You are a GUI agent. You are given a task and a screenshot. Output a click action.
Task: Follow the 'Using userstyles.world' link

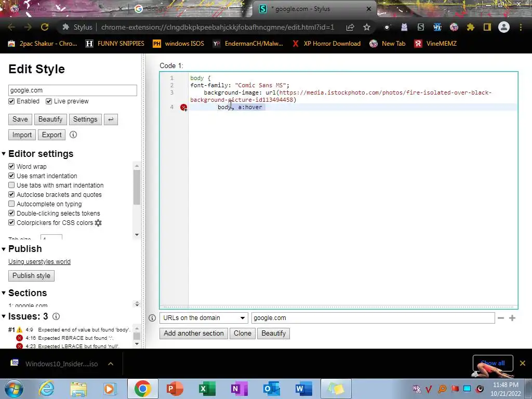click(39, 262)
